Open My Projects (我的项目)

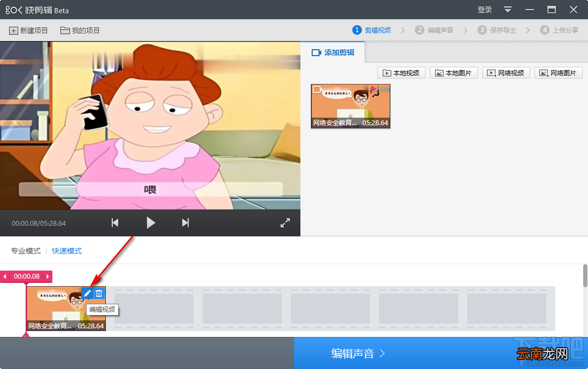coord(80,30)
